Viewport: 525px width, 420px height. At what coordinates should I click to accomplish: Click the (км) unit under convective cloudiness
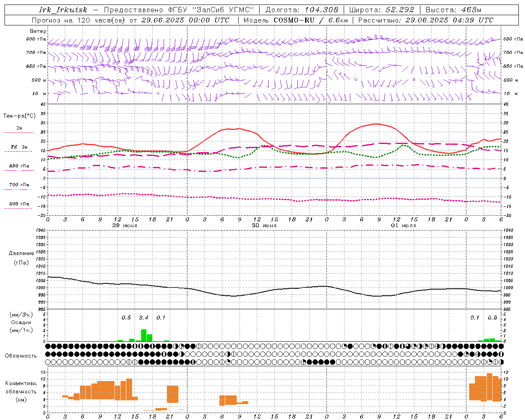pyautogui.click(x=21, y=399)
